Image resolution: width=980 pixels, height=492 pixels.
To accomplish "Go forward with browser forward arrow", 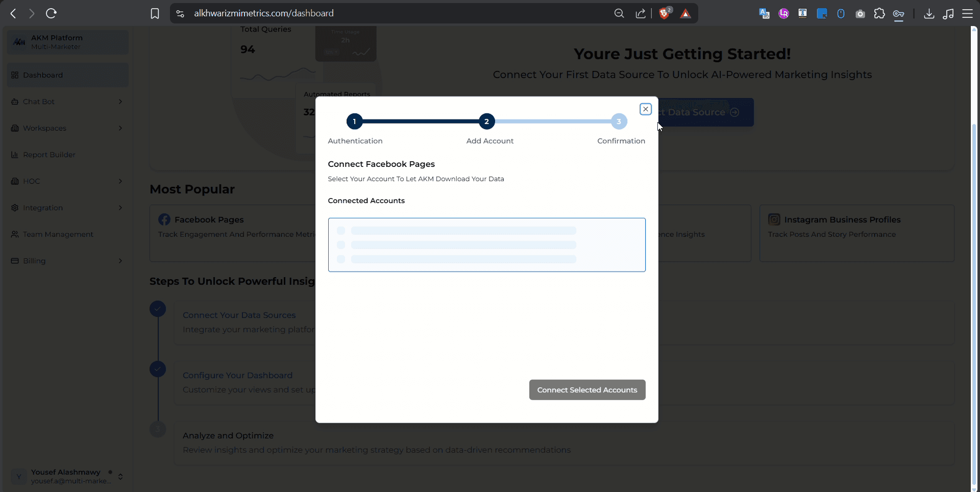I will click(x=32, y=14).
